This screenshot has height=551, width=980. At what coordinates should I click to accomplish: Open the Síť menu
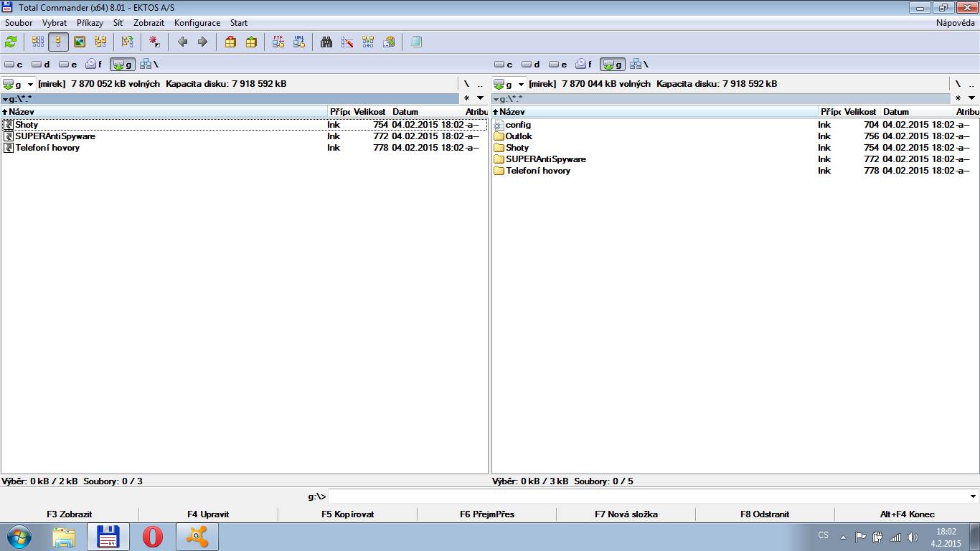click(x=118, y=23)
